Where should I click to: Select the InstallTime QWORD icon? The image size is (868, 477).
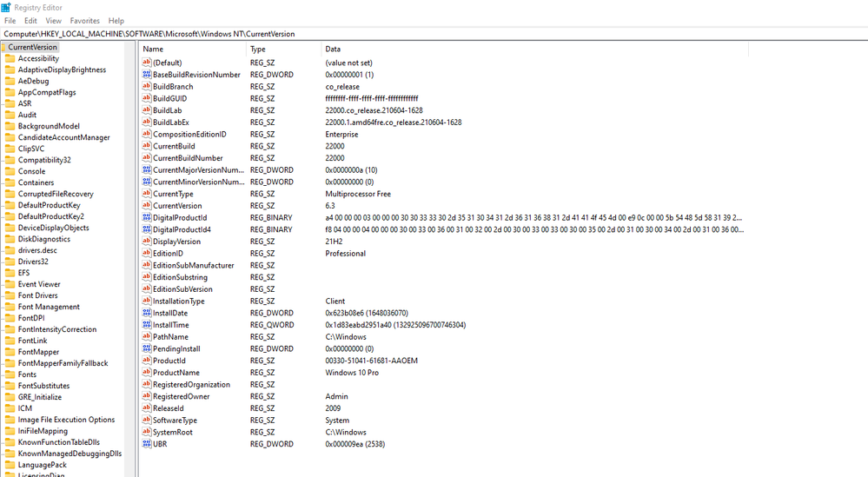pos(147,325)
